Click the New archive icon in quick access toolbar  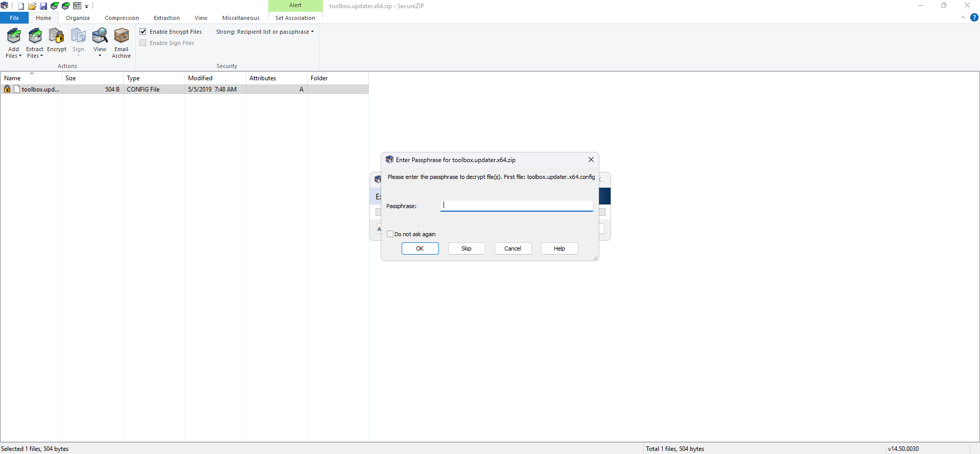pos(21,6)
